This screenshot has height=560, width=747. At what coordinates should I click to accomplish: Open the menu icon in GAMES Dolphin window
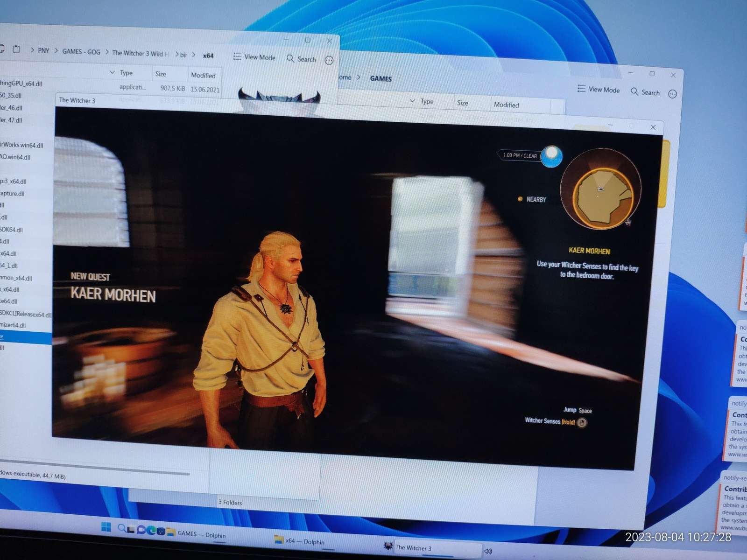pyautogui.click(x=672, y=94)
